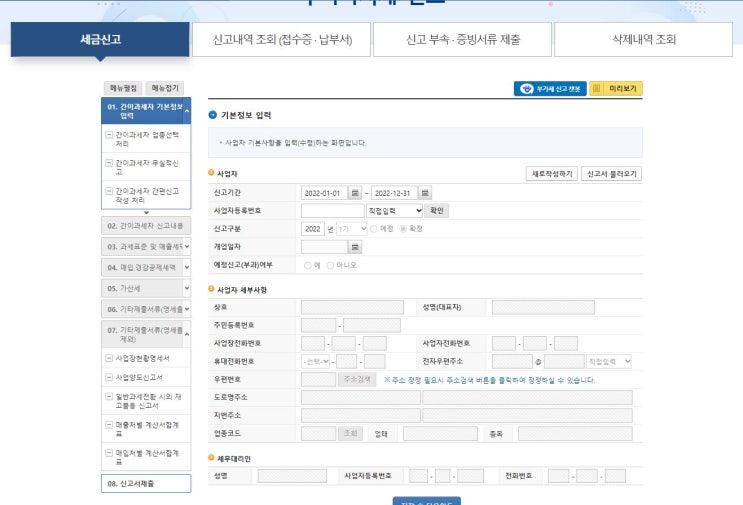
Task: Click minus icon beside 간이과세자 업종선택 처리
Action: tap(109, 135)
